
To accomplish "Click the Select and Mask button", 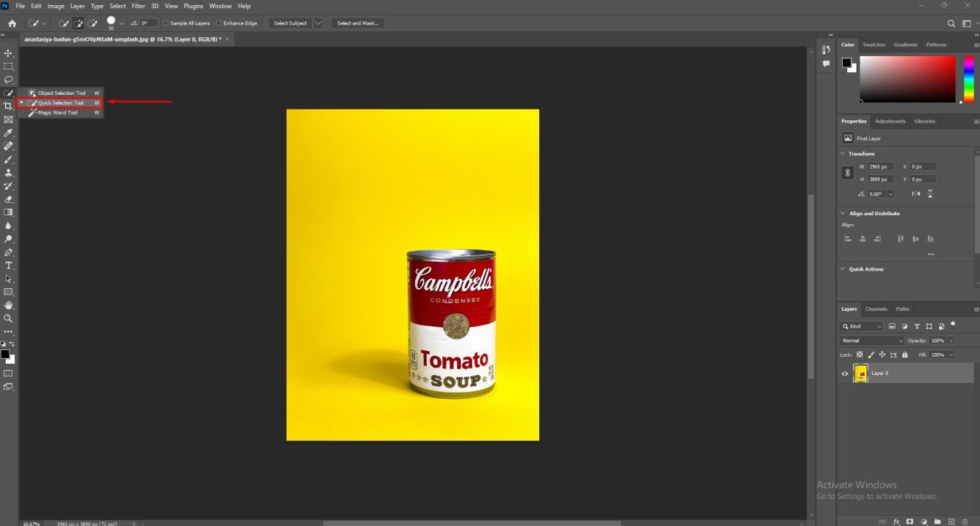I will [358, 23].
